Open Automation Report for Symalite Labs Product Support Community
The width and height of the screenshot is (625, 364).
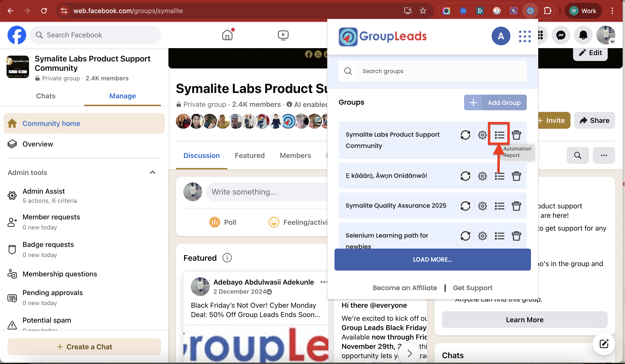point(499,135)
